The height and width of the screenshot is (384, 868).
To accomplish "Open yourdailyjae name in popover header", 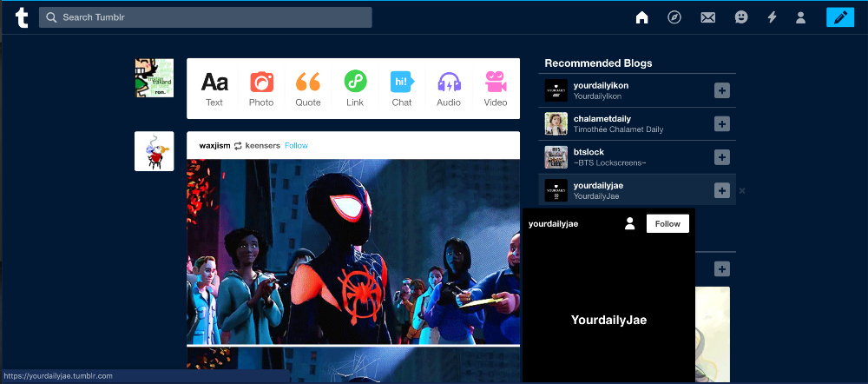I will 553,224.
